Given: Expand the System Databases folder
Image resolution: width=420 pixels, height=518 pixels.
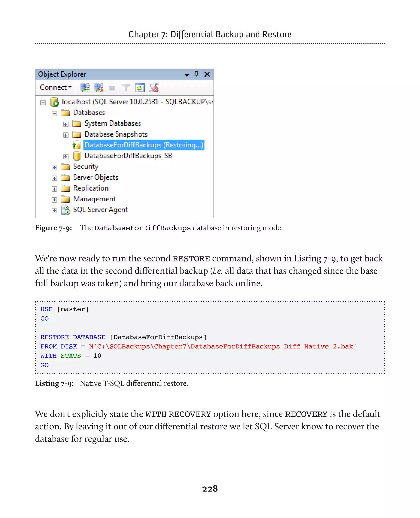Looking at the screenshot, I should (x=66, y=124).
